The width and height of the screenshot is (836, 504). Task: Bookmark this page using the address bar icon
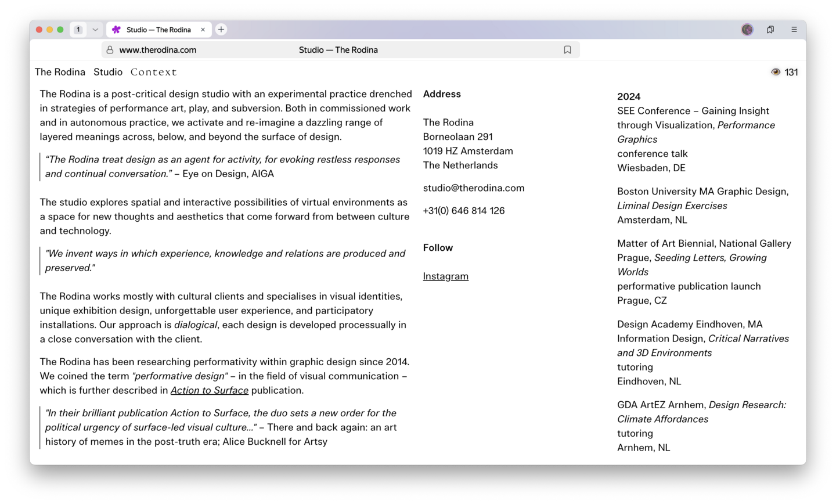(x=567, y=50)
